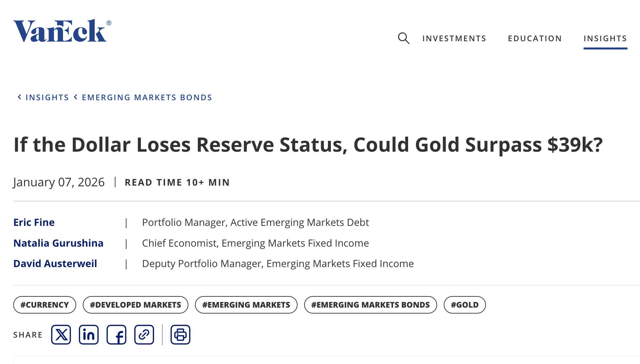This screenshot has width=640, height=364.
Task: View Natalia Gurushina's author page
Action: (x=58, y=243)
